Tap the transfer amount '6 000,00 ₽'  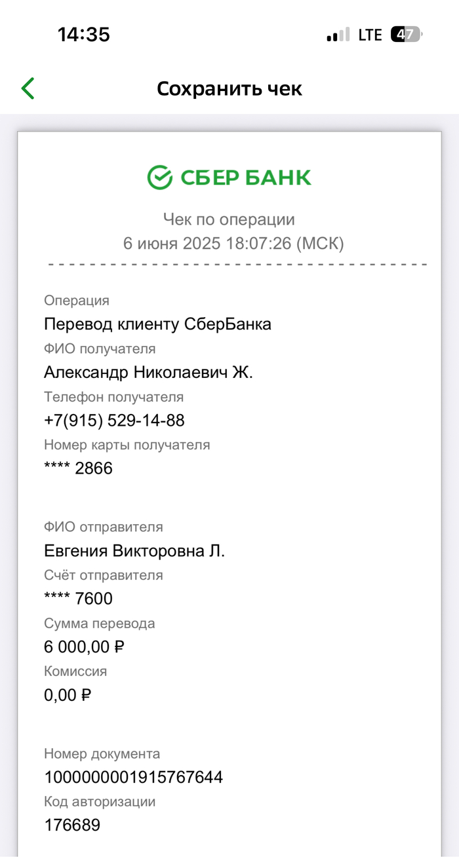pos(84,647)
